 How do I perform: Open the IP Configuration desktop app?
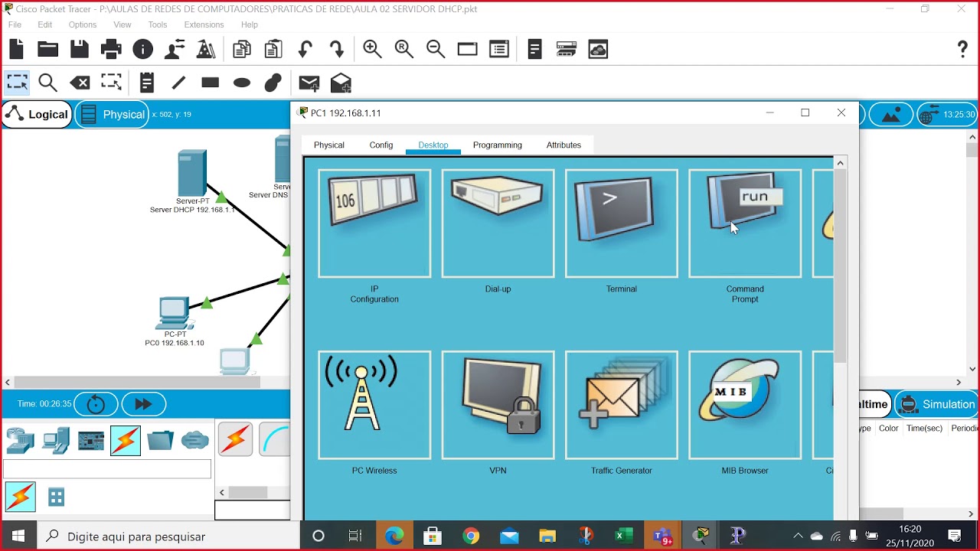click(x=374, y=223)
